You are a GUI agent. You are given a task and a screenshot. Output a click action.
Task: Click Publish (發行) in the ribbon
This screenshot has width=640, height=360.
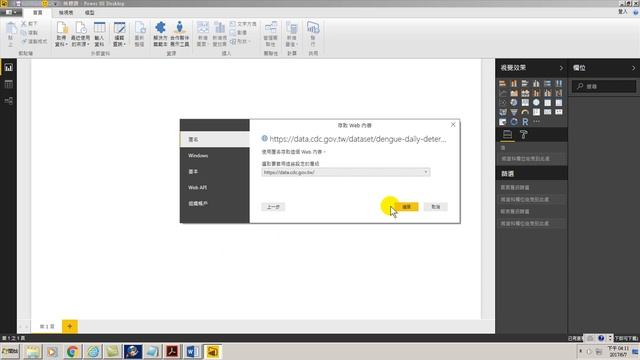pos(313,34)
